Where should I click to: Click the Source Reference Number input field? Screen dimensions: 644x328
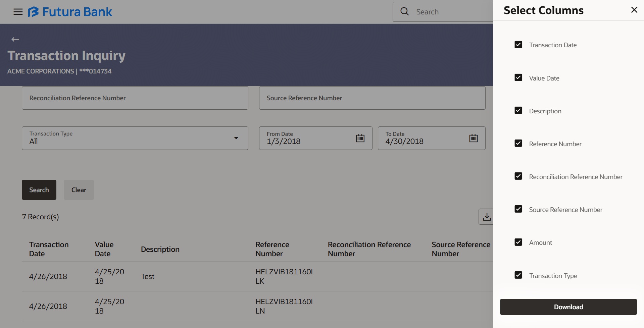tap(372, 98)
